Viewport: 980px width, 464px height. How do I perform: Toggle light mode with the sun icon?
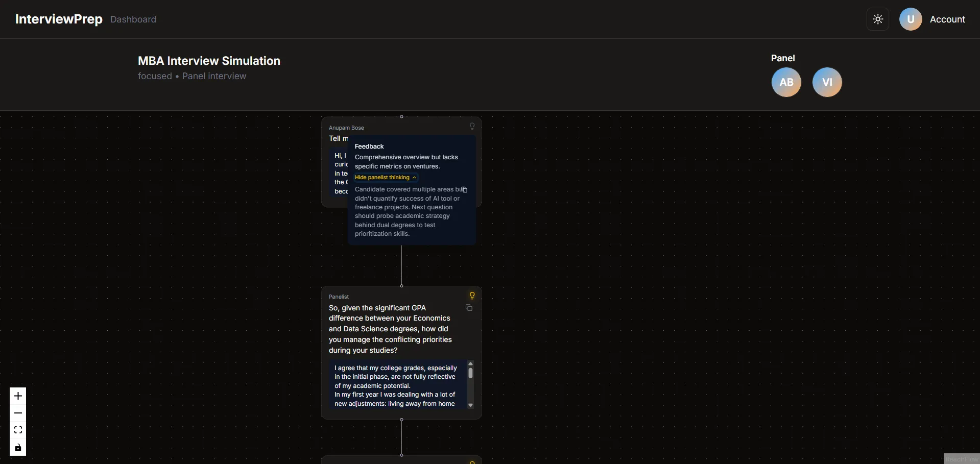(878, 19)
